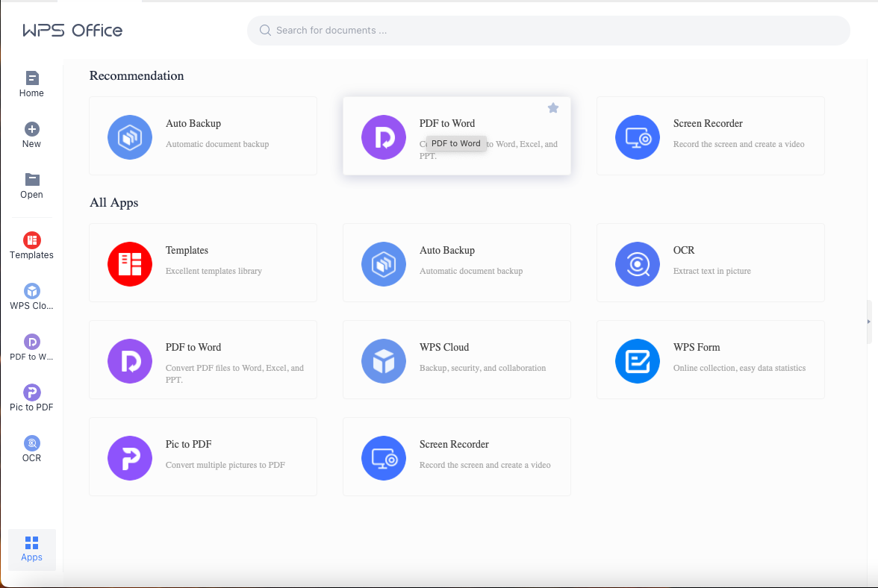The image size is (878, 588).
Task: Click "Convert multiple pictures to PDF" text
Action: (225, 465)
